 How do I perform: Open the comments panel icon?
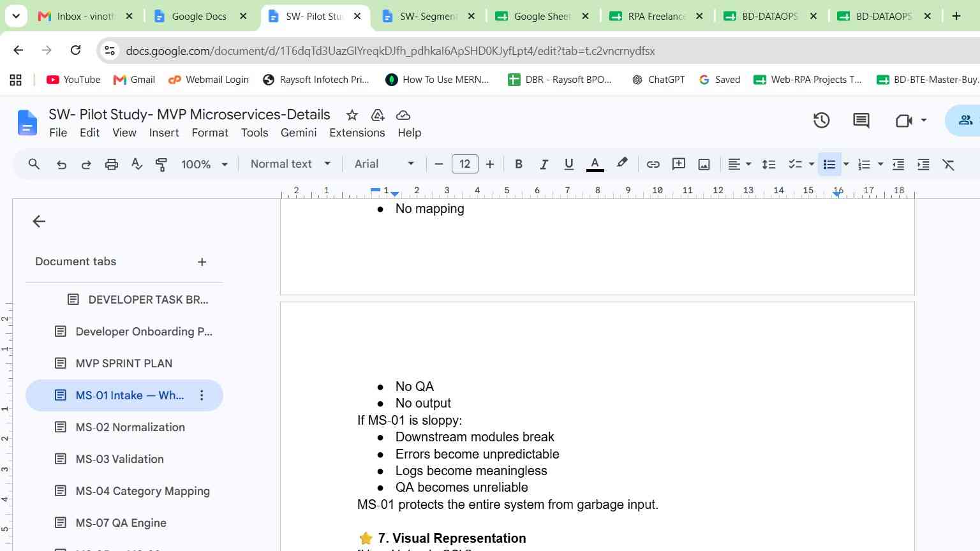click(861, 120)
